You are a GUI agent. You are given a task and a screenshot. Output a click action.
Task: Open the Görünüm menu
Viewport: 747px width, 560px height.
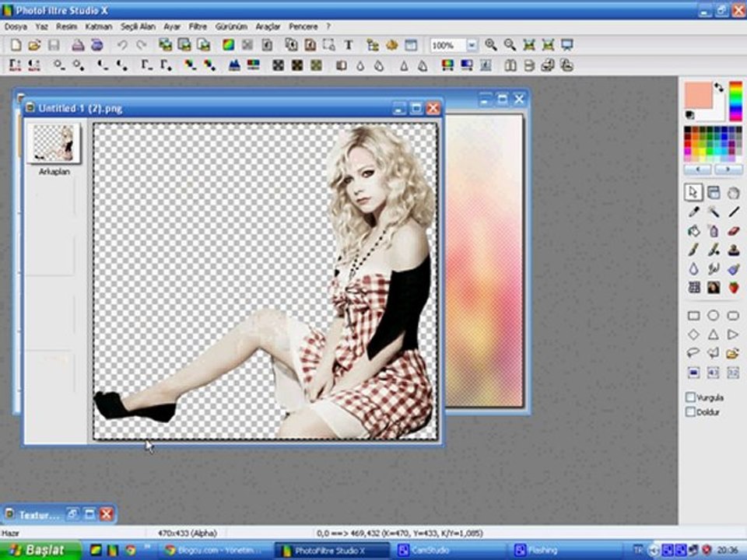tap(231, 26)
